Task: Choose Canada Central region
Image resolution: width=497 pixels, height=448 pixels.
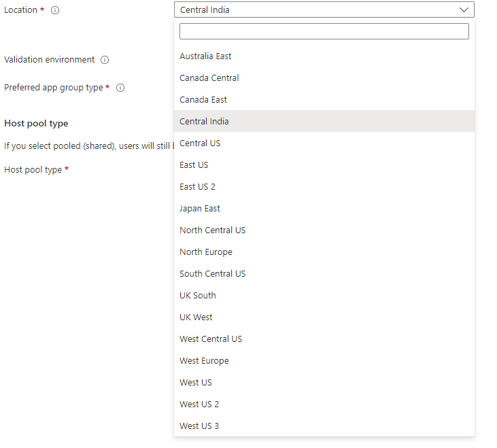Action: pos(209,78)
